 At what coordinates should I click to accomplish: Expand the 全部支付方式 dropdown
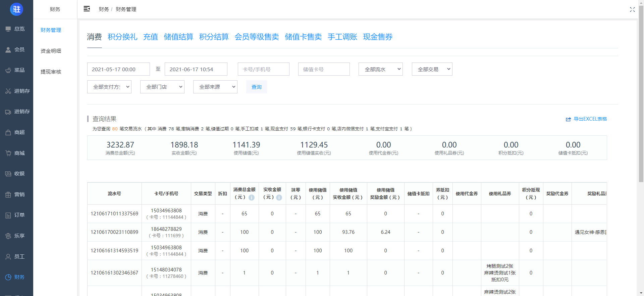tap(109, 87)
